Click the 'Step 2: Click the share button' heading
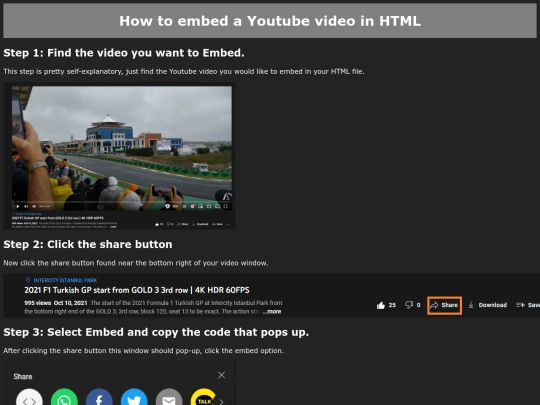 click(x=87, y=245)
